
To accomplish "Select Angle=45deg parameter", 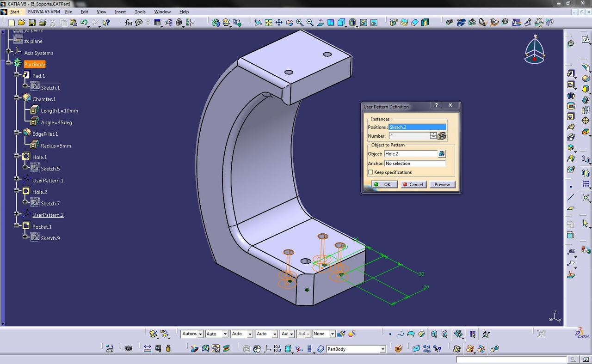I will point(56,122).
